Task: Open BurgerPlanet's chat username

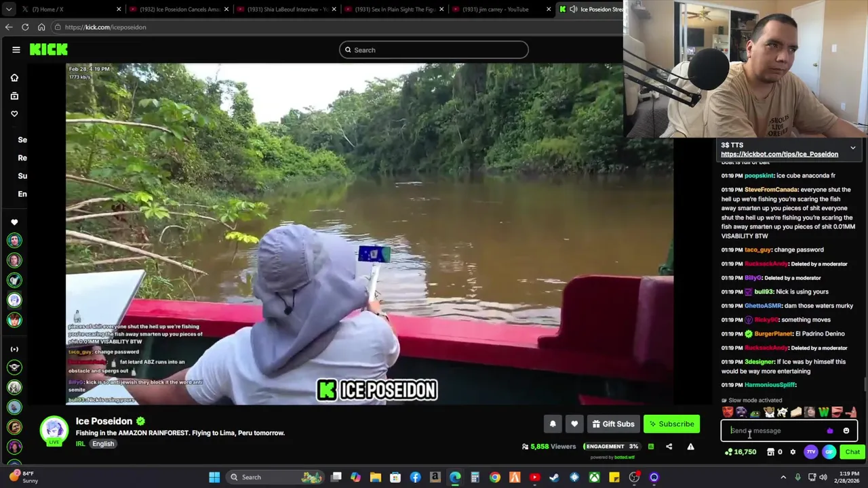Action: 774,334
